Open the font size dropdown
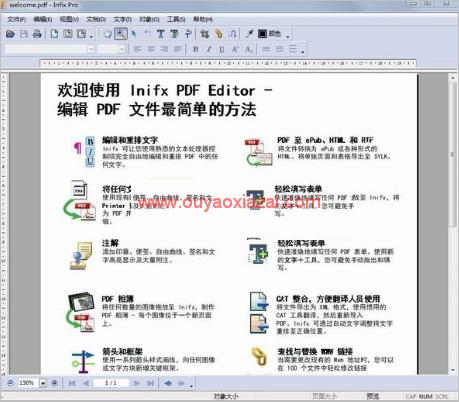 click(x=122, y=49)
